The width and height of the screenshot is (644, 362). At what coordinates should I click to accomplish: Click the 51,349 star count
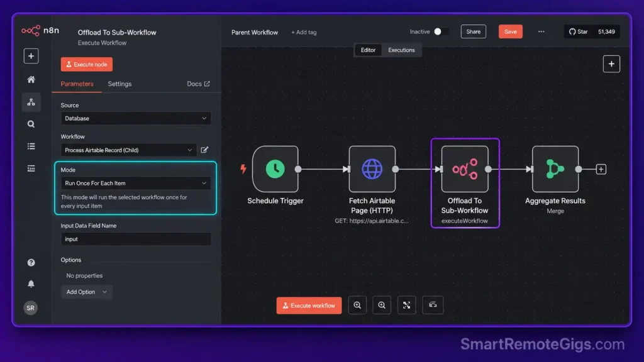pyautogui.click(x=606, y=31)
